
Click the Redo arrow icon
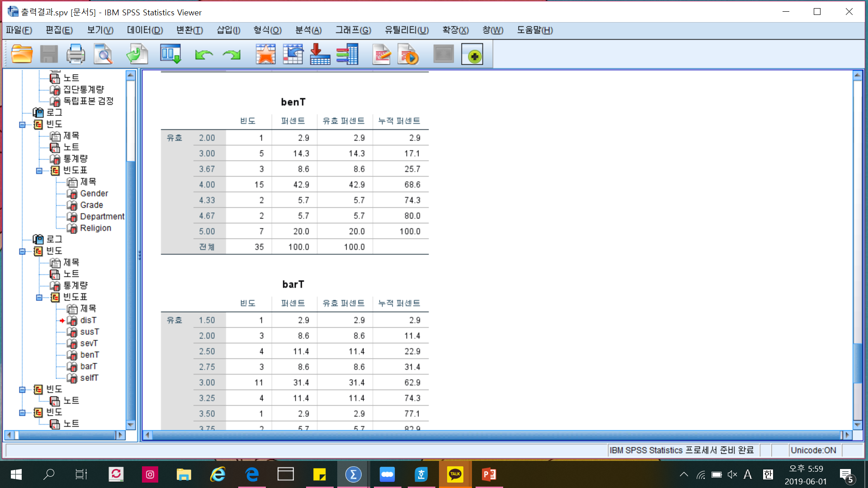[231, 55]
